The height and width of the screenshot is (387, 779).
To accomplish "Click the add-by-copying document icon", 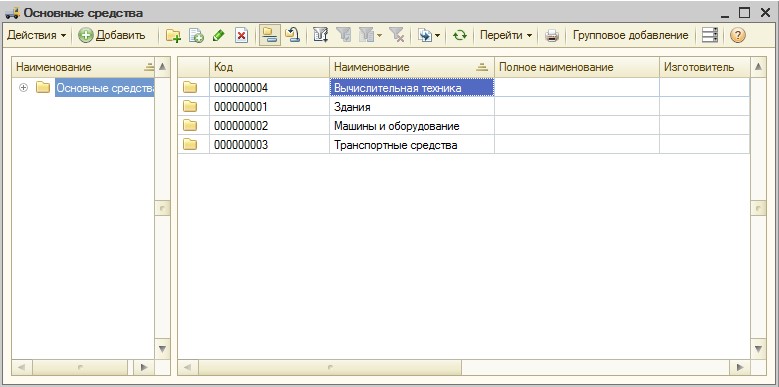I will coord(197,36).
